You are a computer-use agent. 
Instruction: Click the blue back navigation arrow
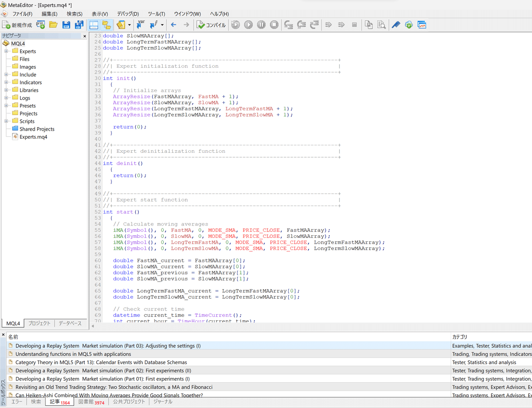tap(173, 25)
